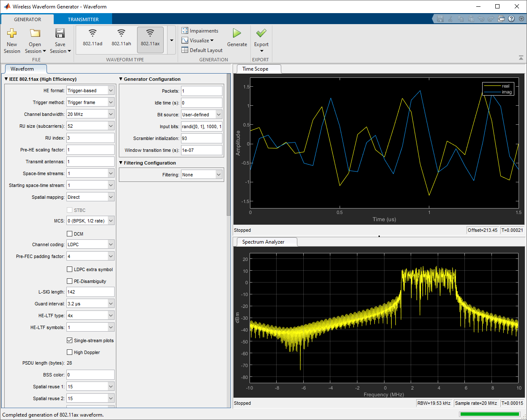Collapse the Generator Configuration section
527x420 pixels.
pos(121,79)
